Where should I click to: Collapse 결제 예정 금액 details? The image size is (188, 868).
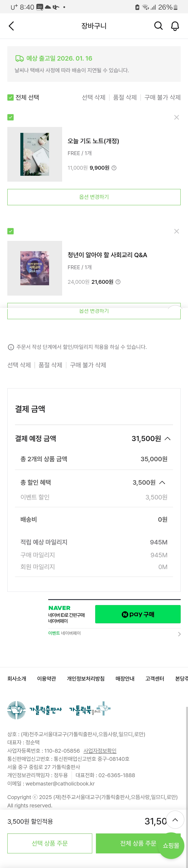point(167,438)
